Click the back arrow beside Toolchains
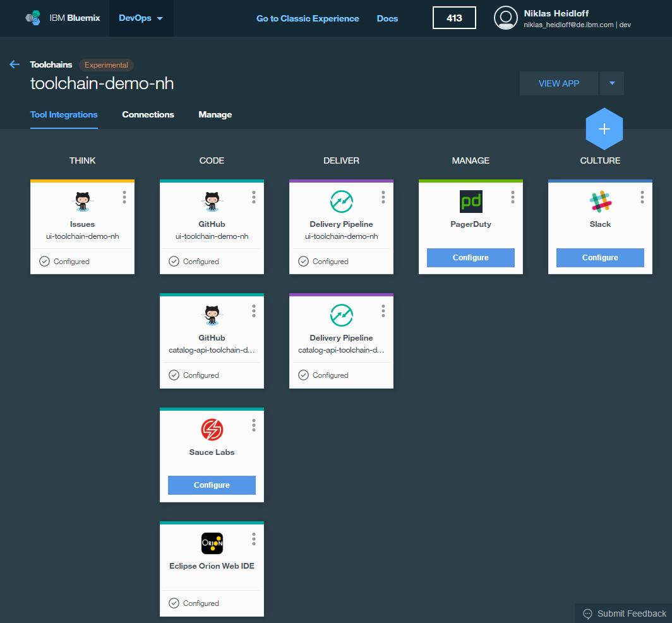 pos(15,64)
